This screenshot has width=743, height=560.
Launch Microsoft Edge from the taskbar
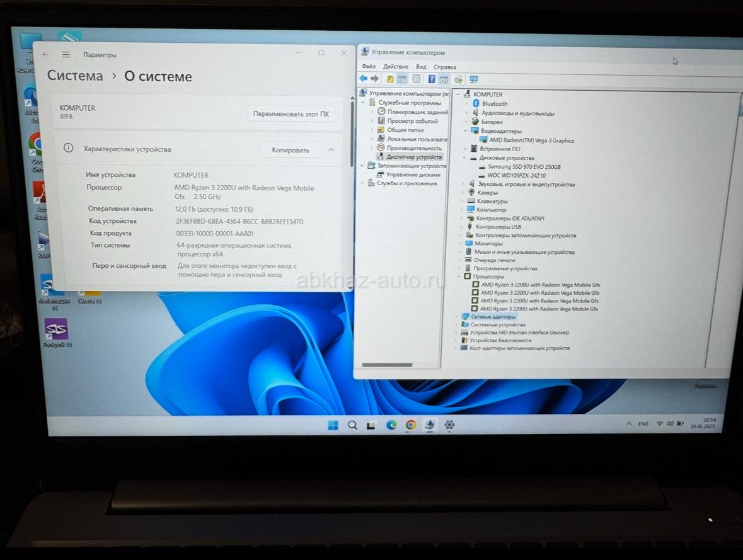coord(391,425)
